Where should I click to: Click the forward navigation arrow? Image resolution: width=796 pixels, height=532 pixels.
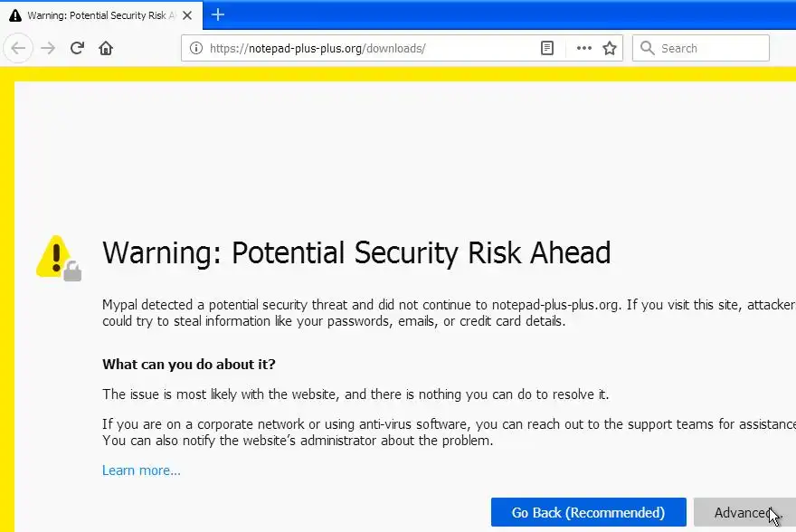click(48, 48)
